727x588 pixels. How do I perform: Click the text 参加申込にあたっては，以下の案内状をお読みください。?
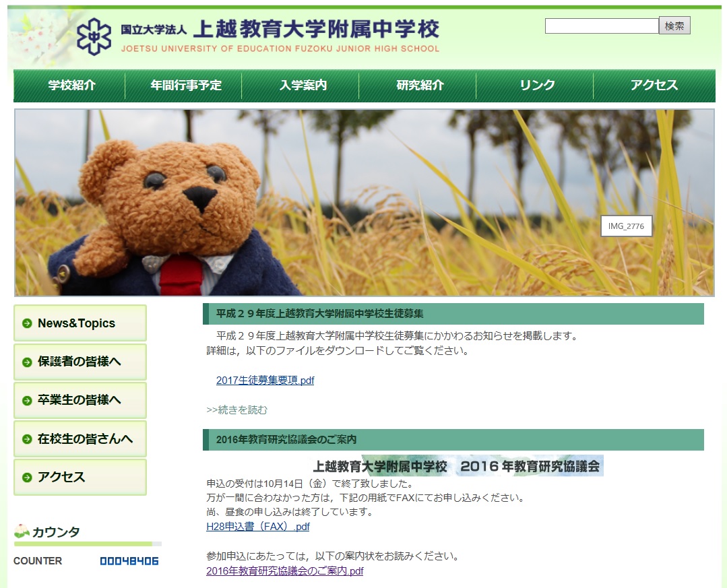point(332,556)
